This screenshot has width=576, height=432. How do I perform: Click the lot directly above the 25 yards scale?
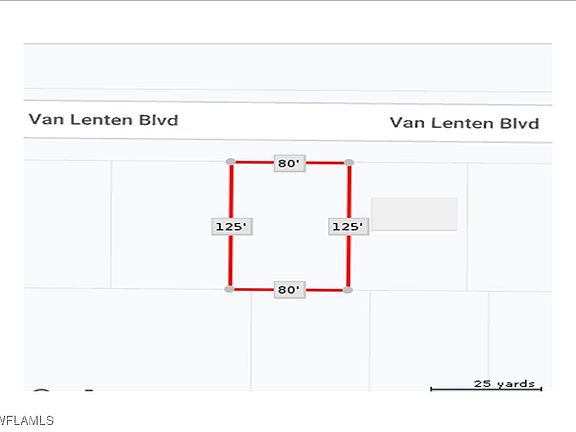point(520,334)
